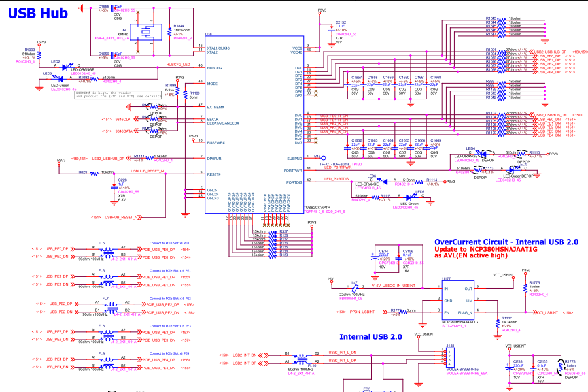Click the VCC9 pin label
Screen dimensions: 588x392
pyautogui.click(x=297, y=48)
